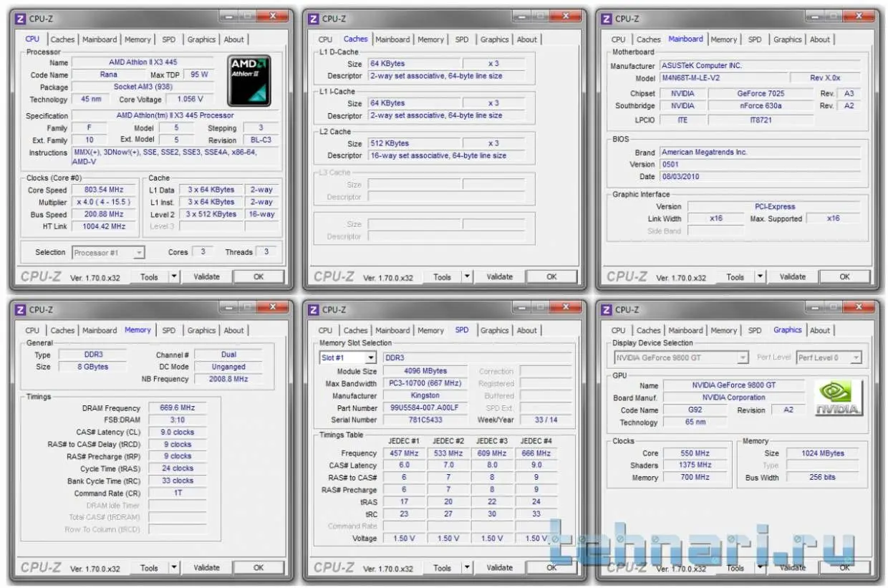Click the CPU-Z title icon in the Graphics tab window

(606, 310)
